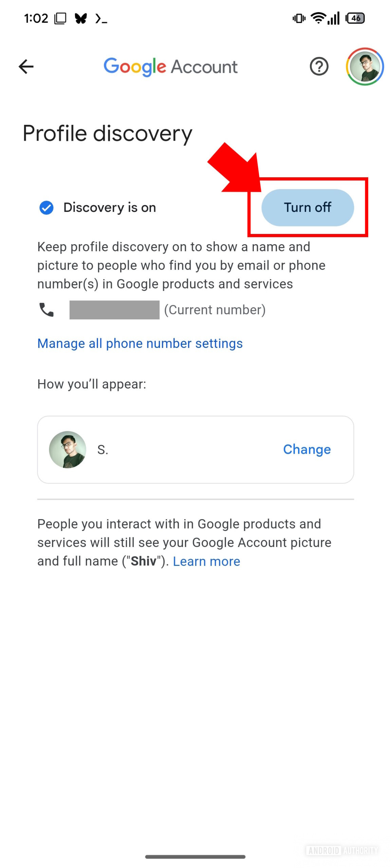Tap the battery indicator icon

pos(355,18)
